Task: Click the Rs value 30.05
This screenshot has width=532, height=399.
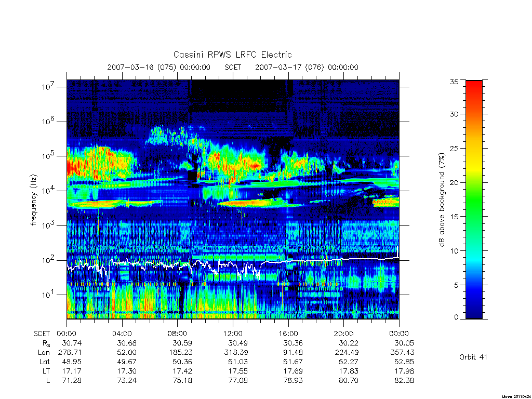Action: coord(404,343)
